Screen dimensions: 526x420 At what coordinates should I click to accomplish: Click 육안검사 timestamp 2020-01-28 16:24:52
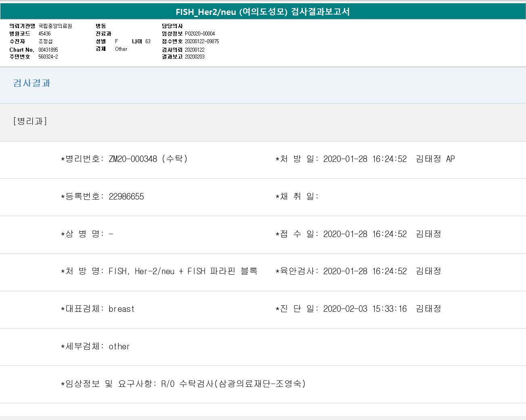pos(365,271)
